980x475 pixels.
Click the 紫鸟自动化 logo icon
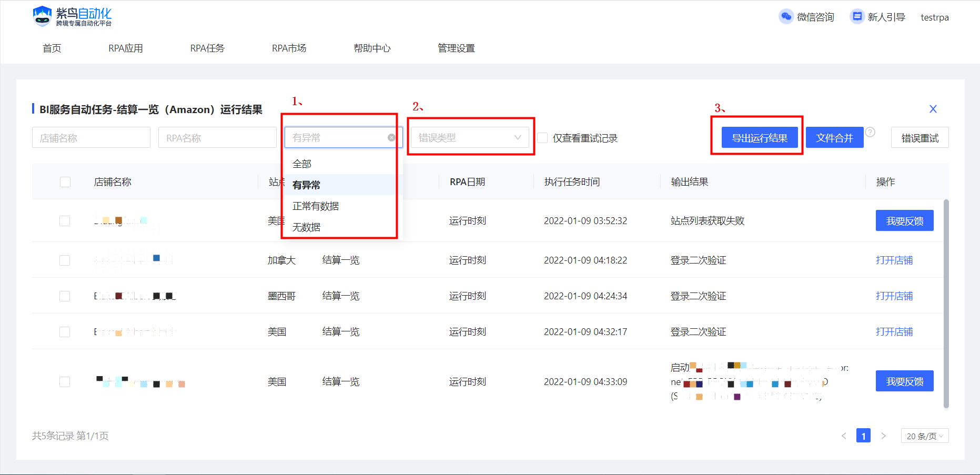[42, 16]
